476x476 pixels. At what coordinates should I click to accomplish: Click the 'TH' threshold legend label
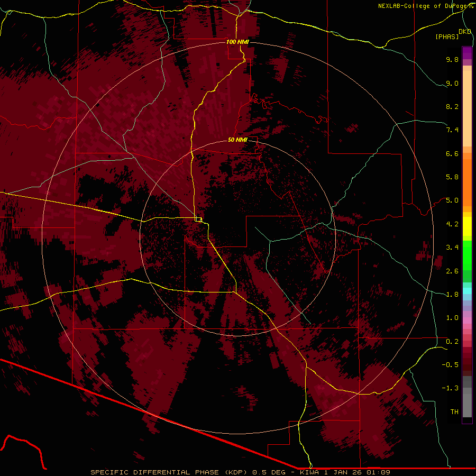coord(454,412)
